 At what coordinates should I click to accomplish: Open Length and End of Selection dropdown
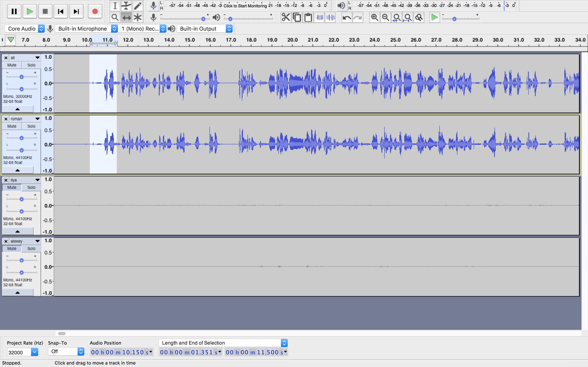pos(223,343)
